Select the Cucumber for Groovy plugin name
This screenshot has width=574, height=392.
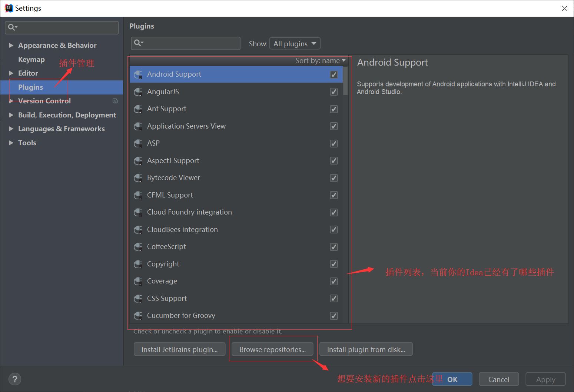pyautogui.click(x=181, y=316)
